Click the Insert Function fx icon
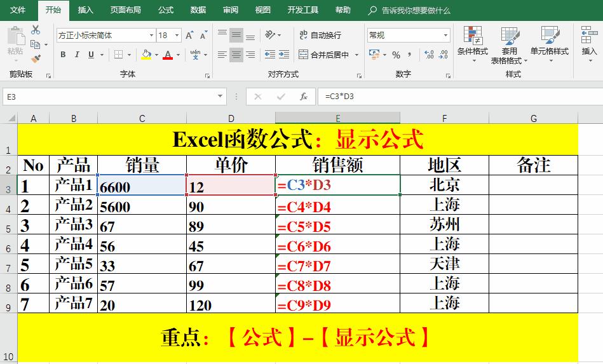This screenshot has width=603, height=364. (304, 97)
